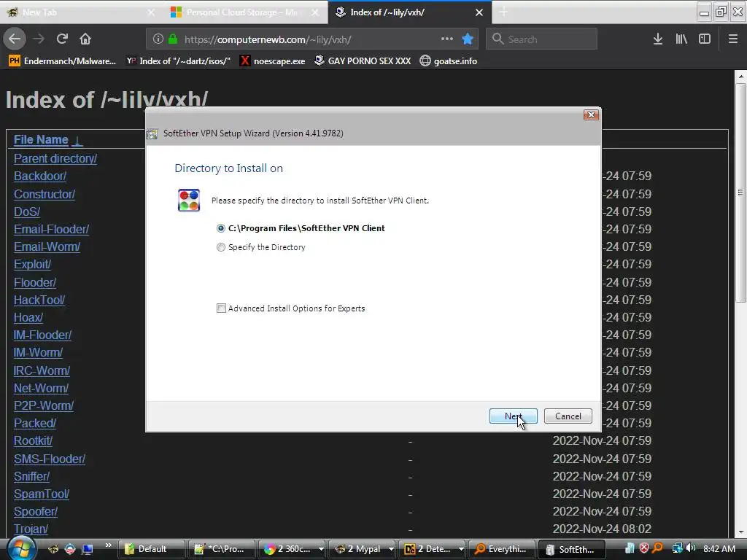Switch to the New Tab tab
The height and width of the screenshot is (560, 747).
81,12
